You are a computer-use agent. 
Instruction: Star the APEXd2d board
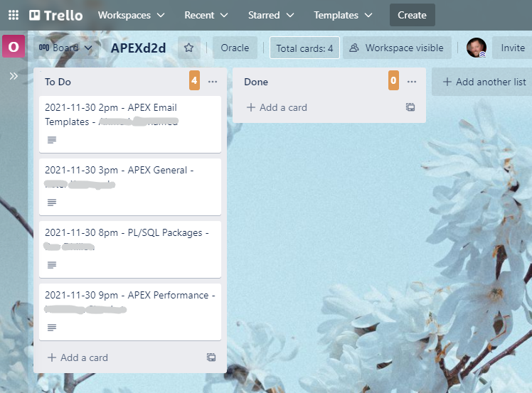click(189, 48)
